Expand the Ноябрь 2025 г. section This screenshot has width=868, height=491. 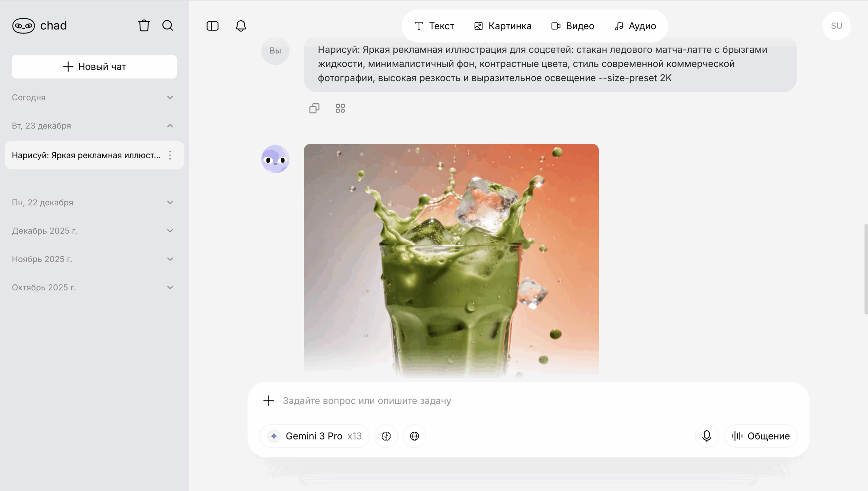[170, 259]
